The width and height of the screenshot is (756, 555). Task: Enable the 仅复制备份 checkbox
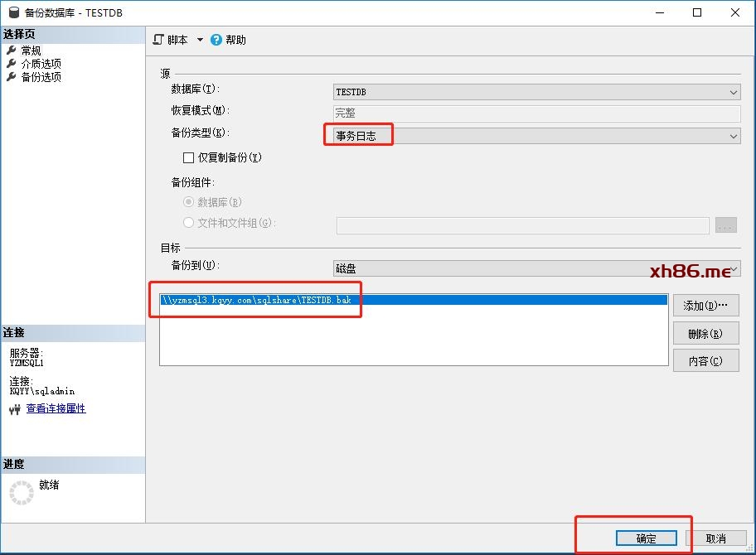188,157
